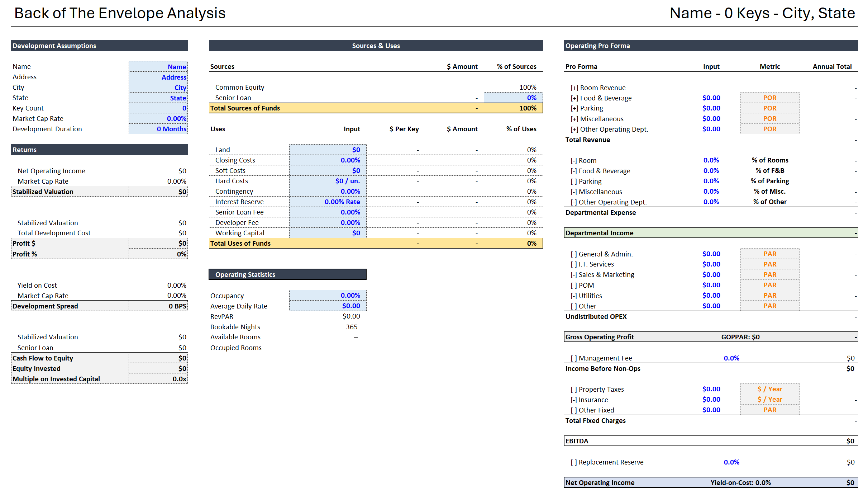
Task: Click the Management Fee 0.0% input
Action: (x=731, y=358)
